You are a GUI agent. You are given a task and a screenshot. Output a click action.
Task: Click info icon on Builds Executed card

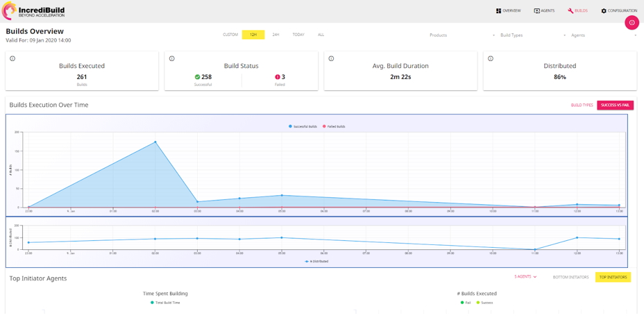tap(12, 58)
